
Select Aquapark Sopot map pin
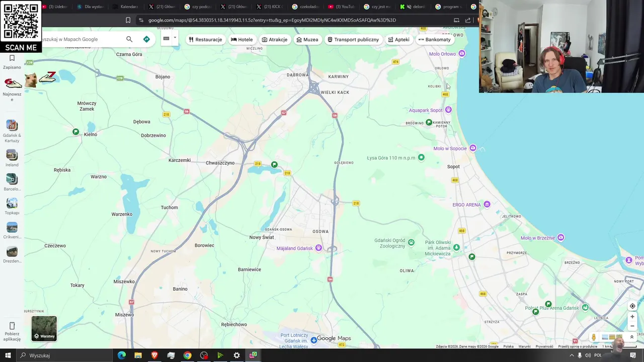point(448,110)
